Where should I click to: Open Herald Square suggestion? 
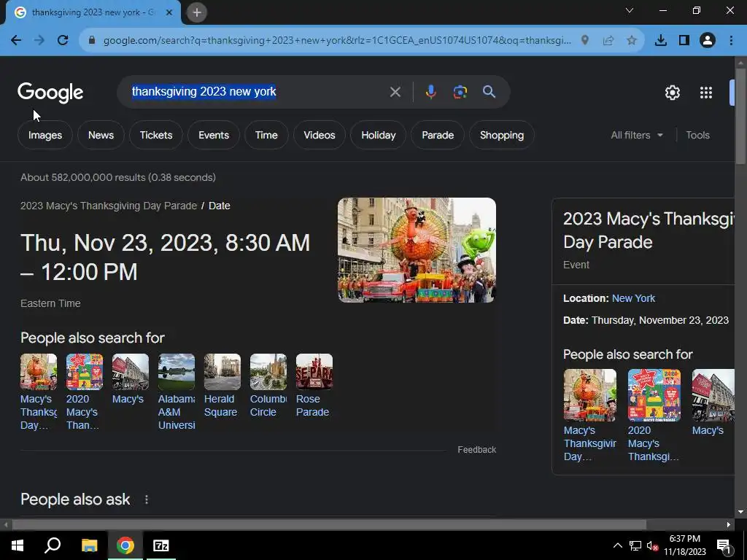coord(222,386)
